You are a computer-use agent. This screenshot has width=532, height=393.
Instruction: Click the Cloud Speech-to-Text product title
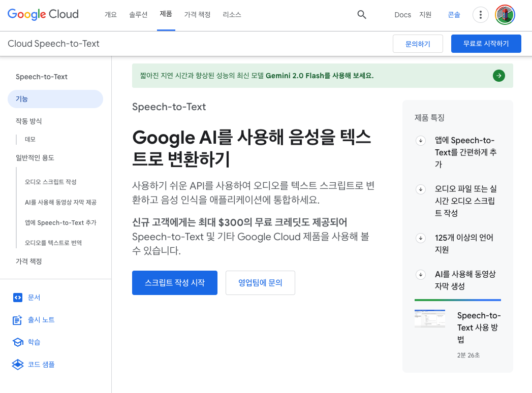click(x=54, y=44)
